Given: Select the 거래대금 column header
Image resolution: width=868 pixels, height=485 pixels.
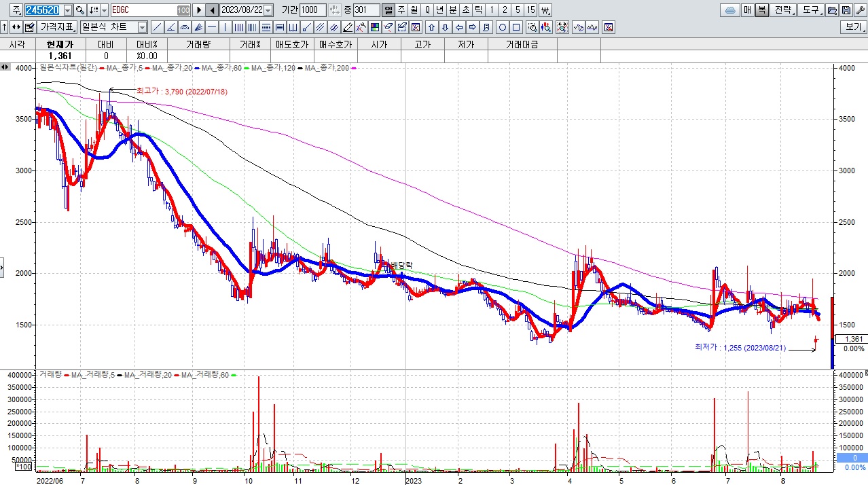Looking at the screenshot, I should (522, 44).
